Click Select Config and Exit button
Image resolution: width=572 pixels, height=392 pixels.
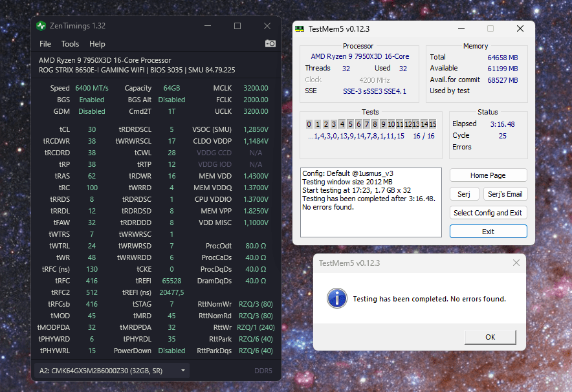(488, 213)
